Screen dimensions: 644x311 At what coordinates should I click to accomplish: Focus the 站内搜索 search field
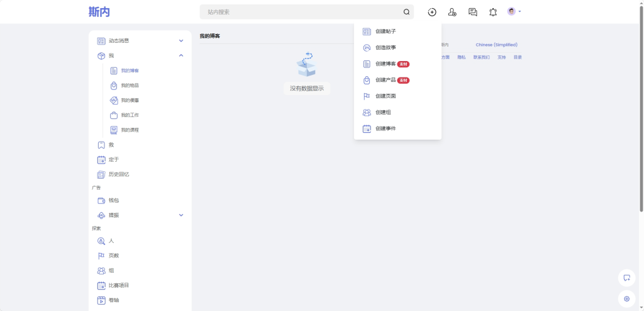(306, 12)
